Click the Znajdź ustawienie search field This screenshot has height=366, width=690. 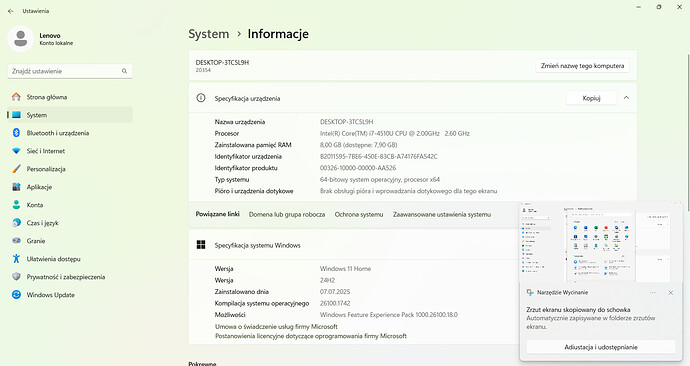pyautogui.click(x=70, y=71)
